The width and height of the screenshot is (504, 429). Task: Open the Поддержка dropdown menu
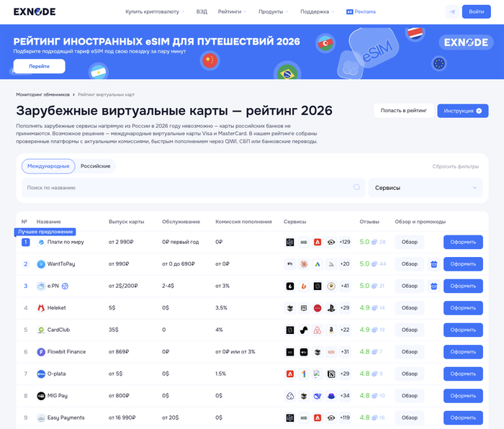click(x=318, y=12)
